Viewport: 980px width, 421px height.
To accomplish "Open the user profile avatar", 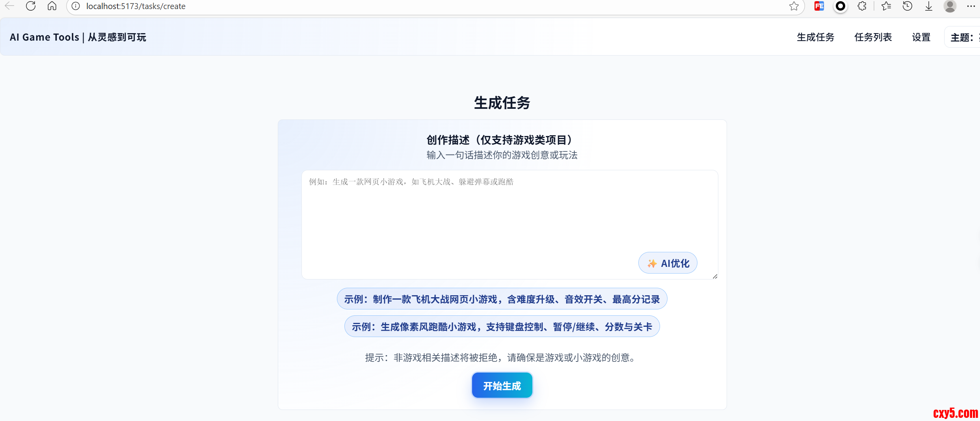I will pyautogui.click(x=950, y=6).
